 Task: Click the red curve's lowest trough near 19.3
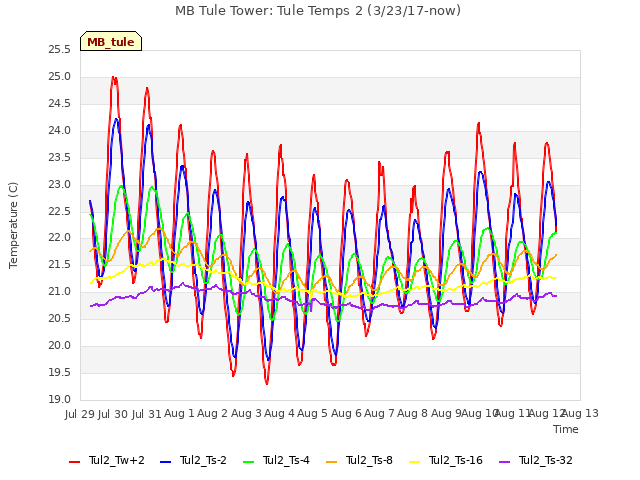click(x=267, y=384)
